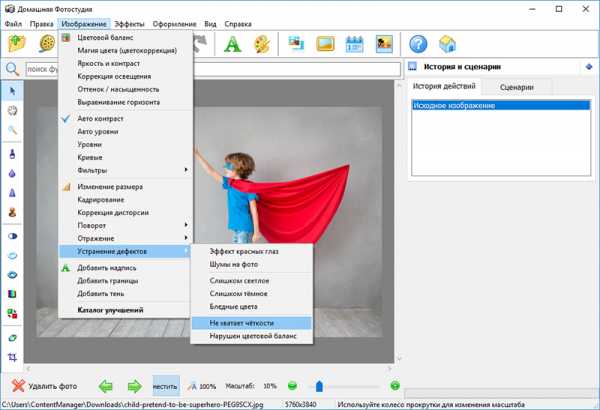Open the paint palette toolbar icon
The width and height of the screenshot is (600, 410).
tap(262, 44)
